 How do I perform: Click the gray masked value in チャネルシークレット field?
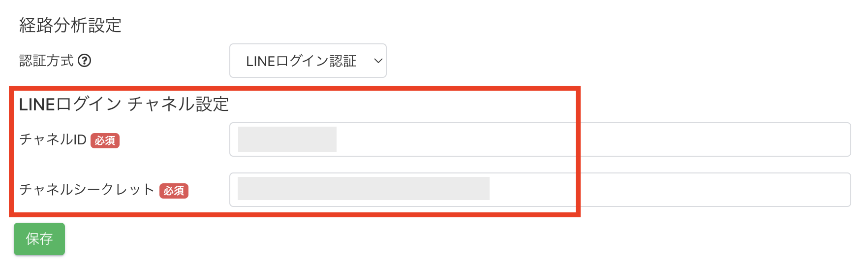pos(363,189)
